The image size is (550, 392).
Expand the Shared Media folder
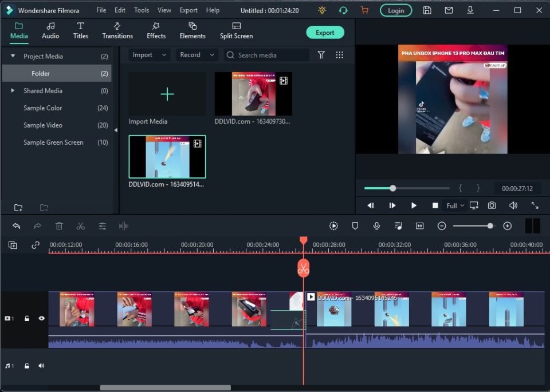tap(11, 90)
